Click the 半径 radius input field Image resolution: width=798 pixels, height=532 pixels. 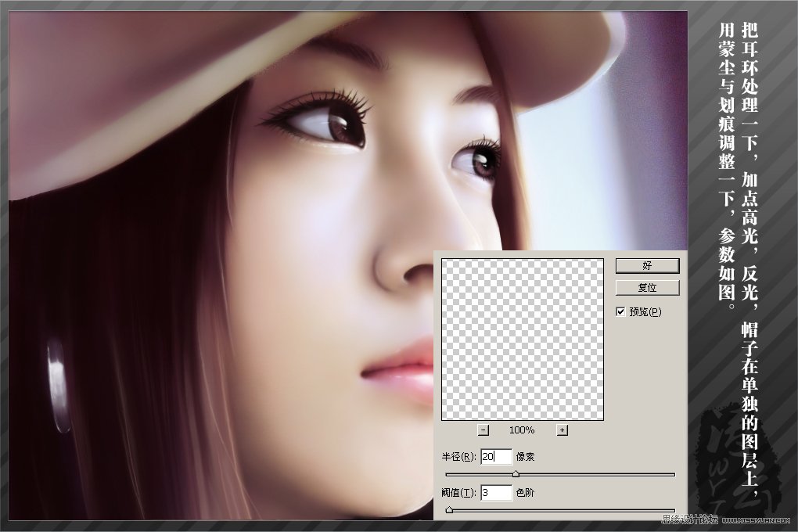pos(496,457)
